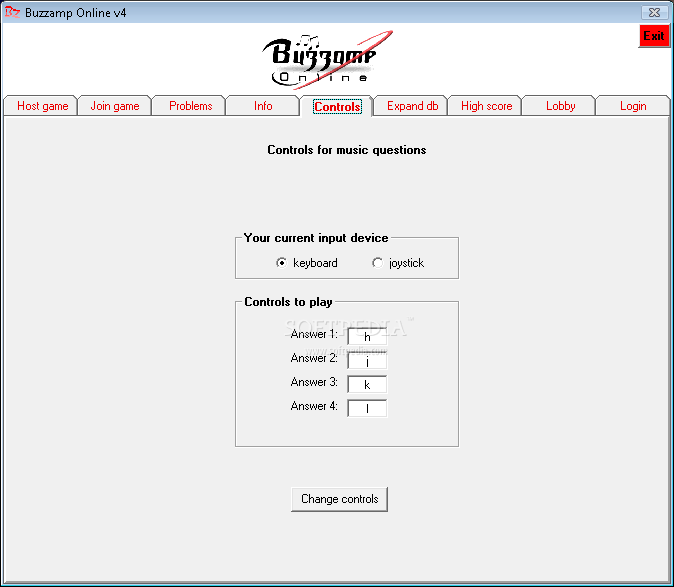Open the Login tab
Image resolution: width=674 pixels, height=587 pixels.
633,106
